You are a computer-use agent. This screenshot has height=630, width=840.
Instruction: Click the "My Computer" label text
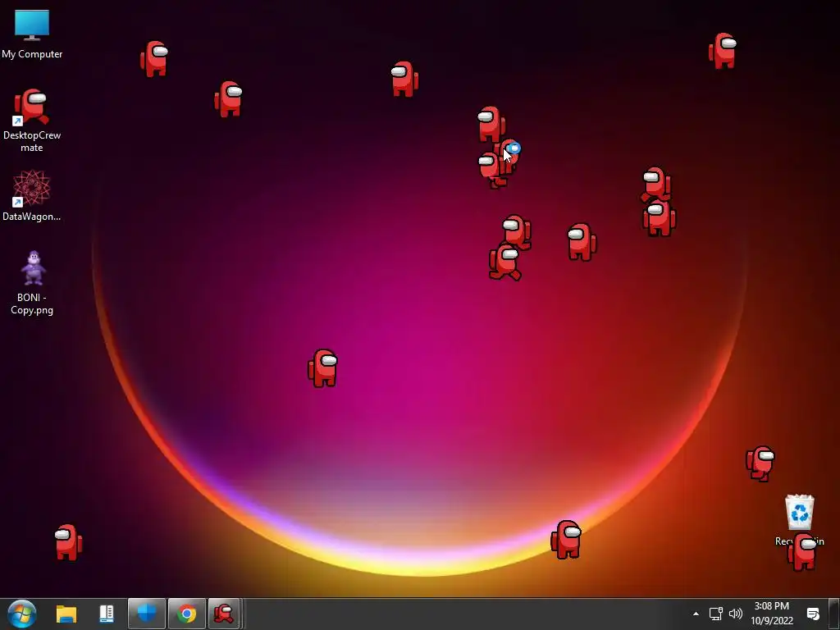(32, 54)
